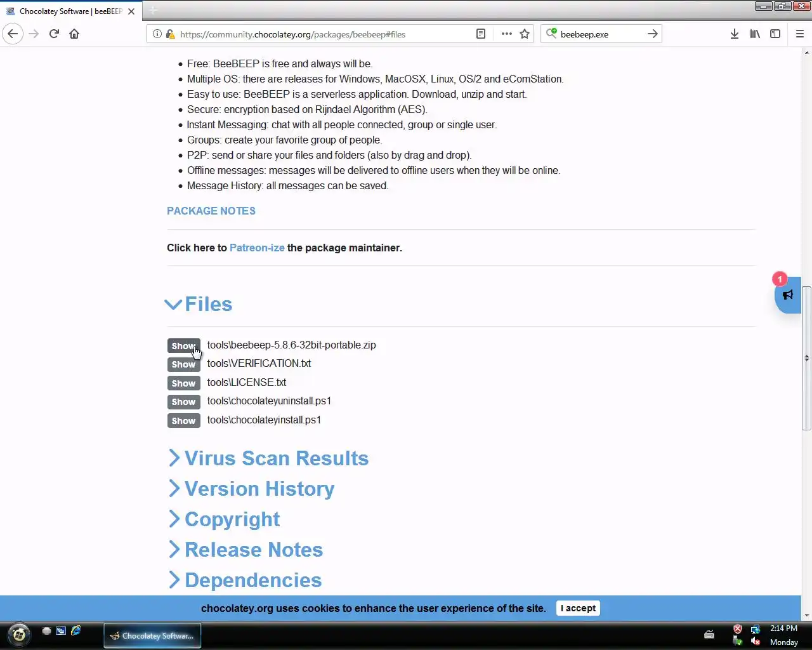This screenshot has height=650, width=812.
Task: Open the page actions three-dot menu
Action: 506,34
